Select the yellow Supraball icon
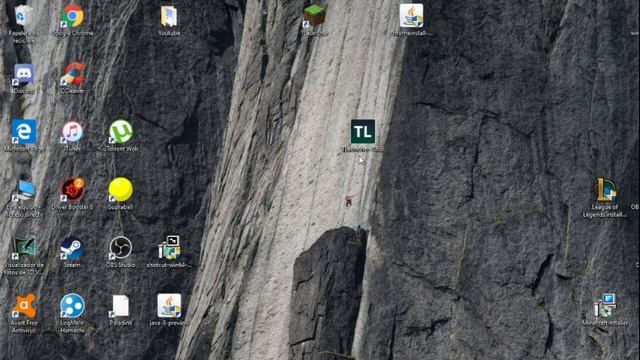This screenshot has width=640, height=360. (121, 190)
